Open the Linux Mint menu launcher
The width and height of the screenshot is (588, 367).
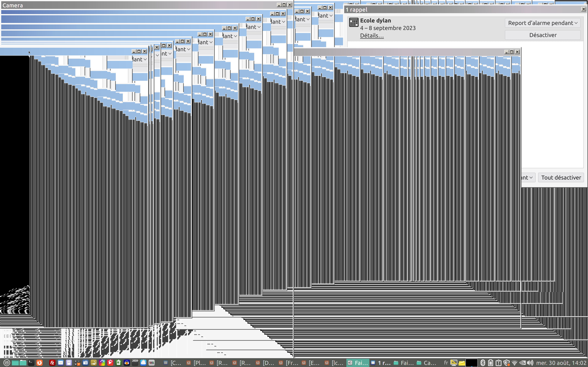click(7, 363)
